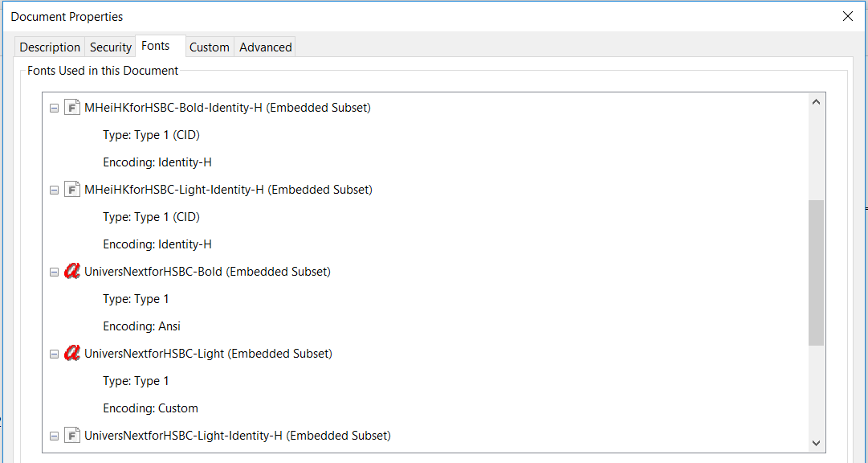Click the red Type 1 icon for UniversNextforHSBC-Bold

pyautogui.click(x=72, y=272)
